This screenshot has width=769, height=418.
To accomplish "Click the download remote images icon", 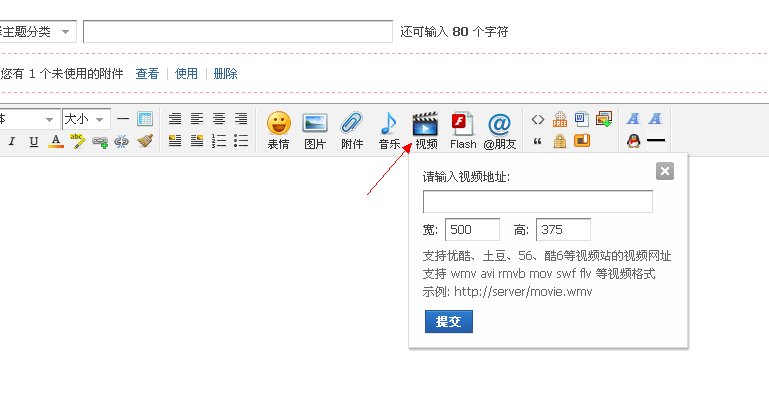I will [604, 119].
